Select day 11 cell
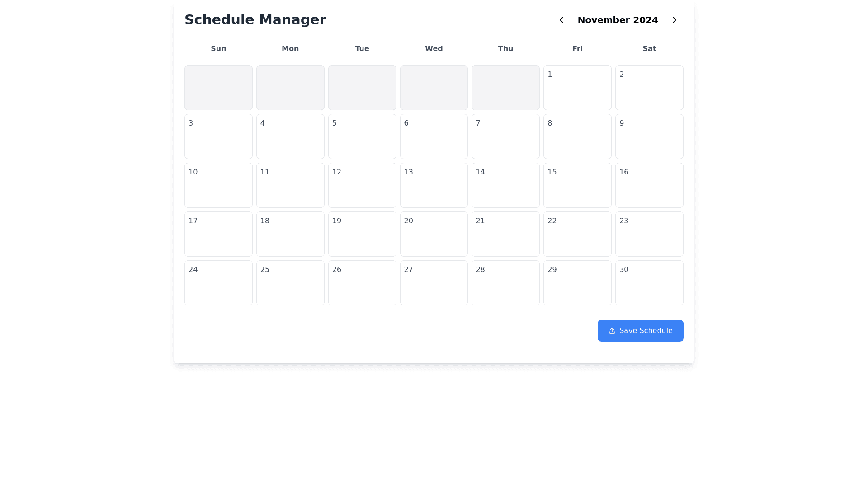The image size is (868, 488). [x=290, y=185]
